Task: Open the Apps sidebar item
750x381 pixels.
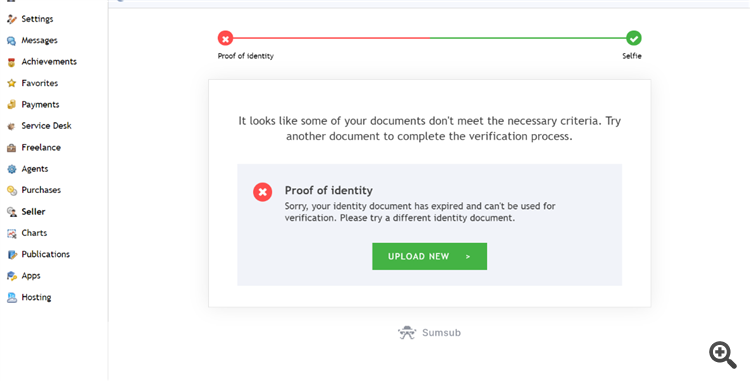Action: point(31,276)
